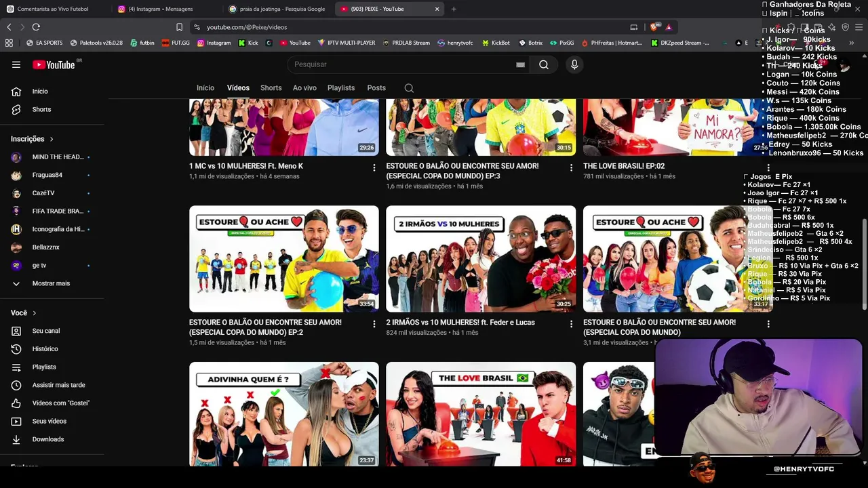Open video title 2 IRMÃOS vs 10 MULHERES
868x488 pixels.
pyautogui.click(x=460, y=323)
